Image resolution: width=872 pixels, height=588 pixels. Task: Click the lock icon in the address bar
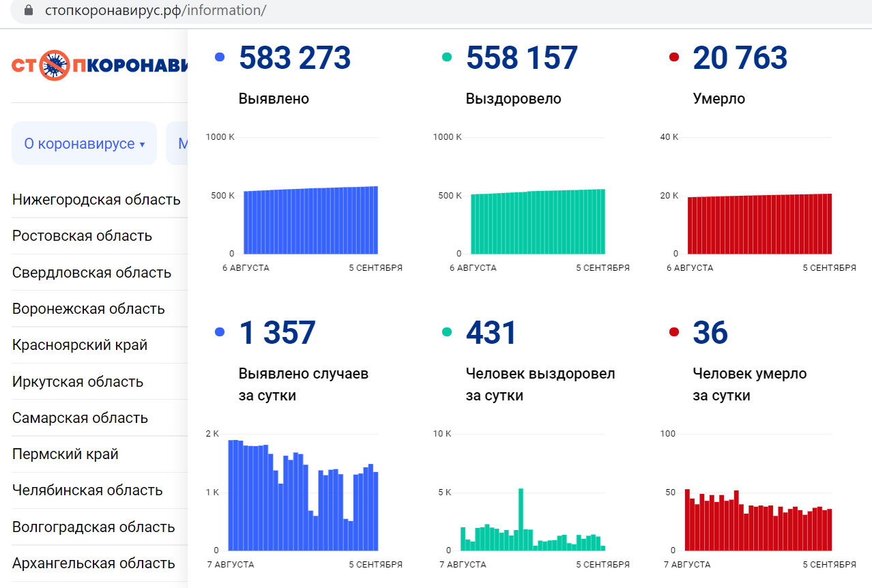point(28,10)
